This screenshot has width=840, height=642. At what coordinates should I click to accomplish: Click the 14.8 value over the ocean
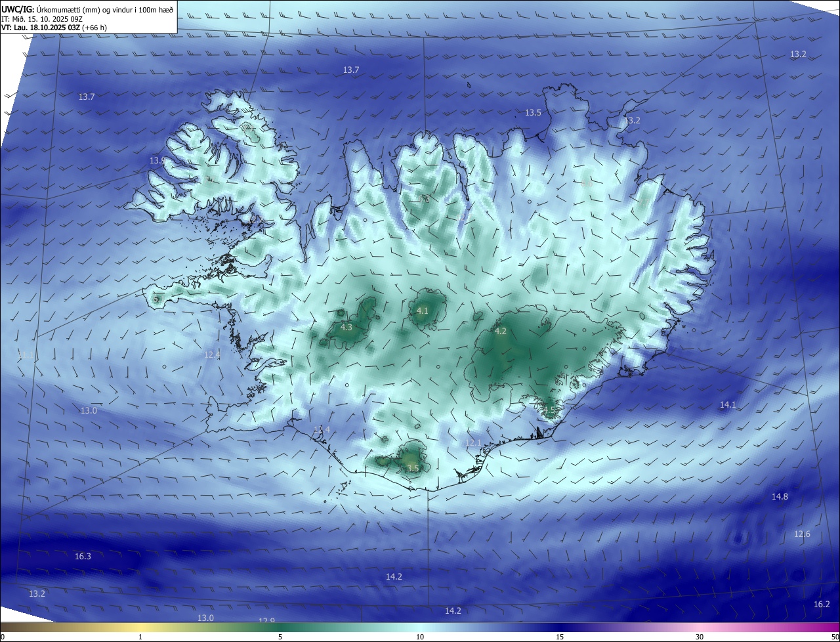[780, 497]
